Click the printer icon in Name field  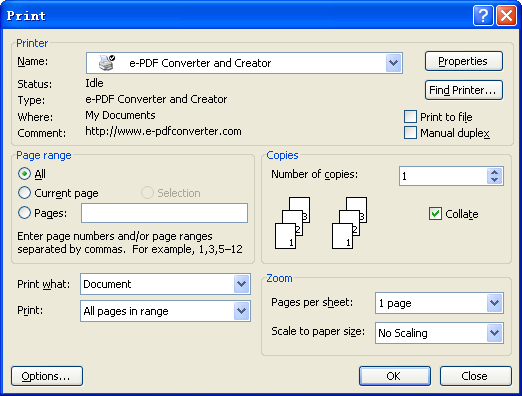(106, 63)
